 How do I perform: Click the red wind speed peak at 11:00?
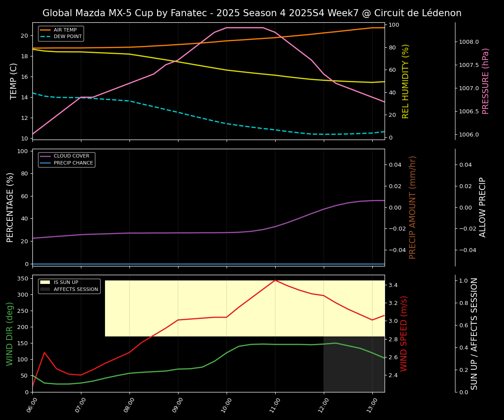pyautogui.click(x=275, y=280)
